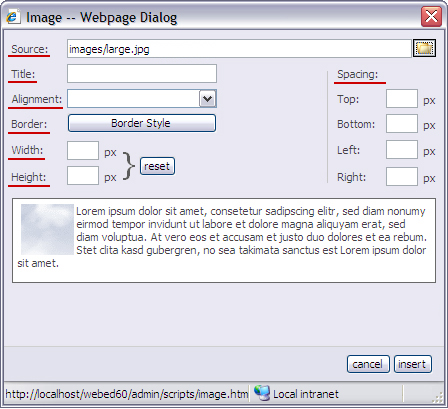Screen dimensions: 448x409
Task: Focus the Source path input field
Action: (x=239, y=49)
